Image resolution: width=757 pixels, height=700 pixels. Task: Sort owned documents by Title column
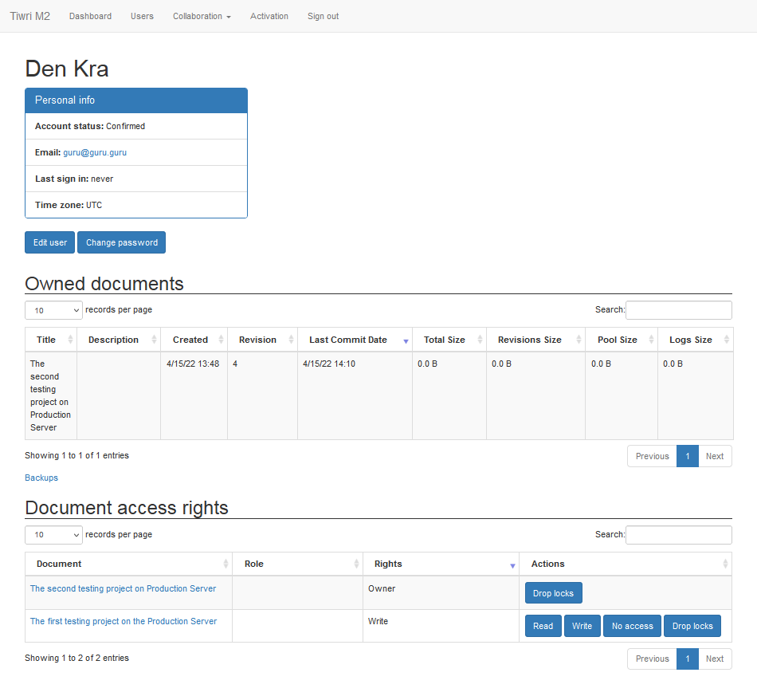click(51, 340)
